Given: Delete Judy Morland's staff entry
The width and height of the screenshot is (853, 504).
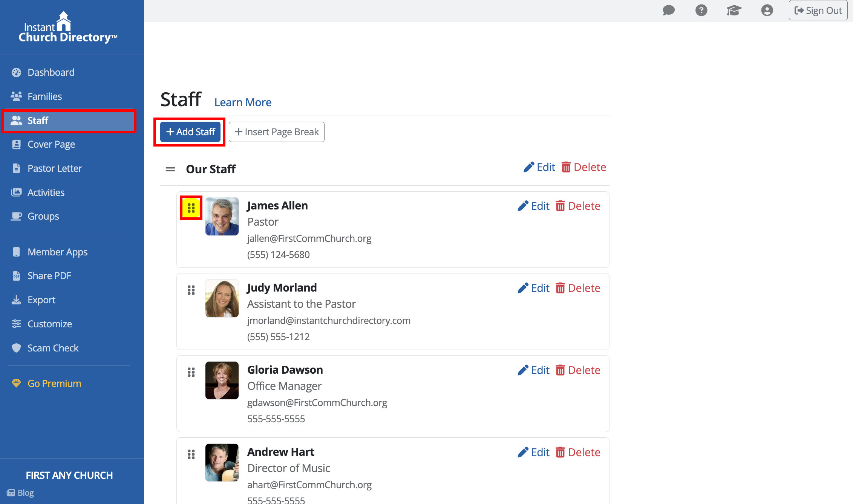Looking at the screenshot, I should pos(578,288).
